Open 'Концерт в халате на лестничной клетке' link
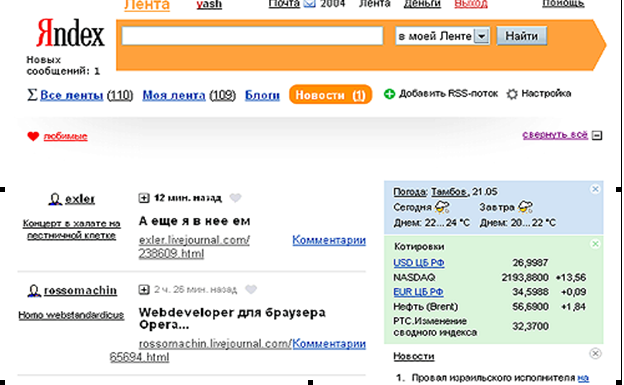 [x=71, y=229]
